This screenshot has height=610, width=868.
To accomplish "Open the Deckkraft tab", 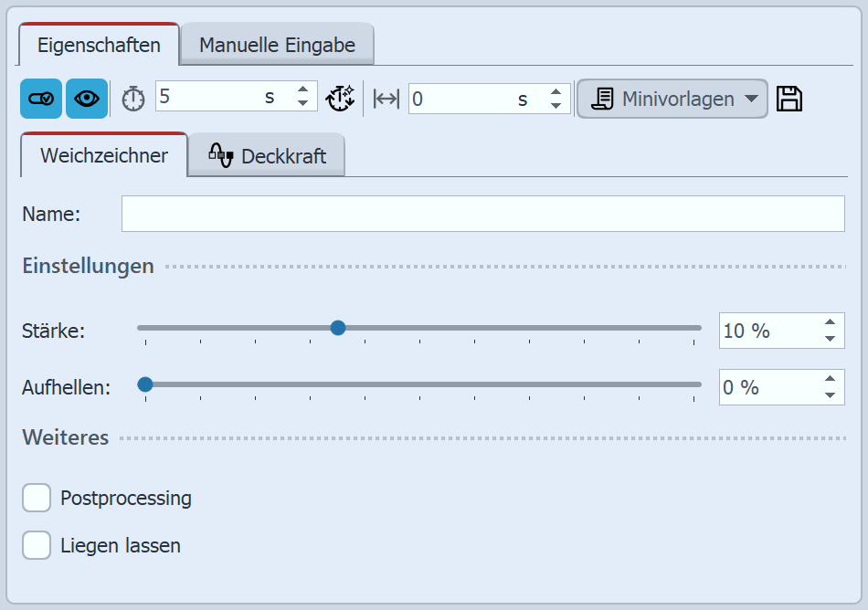I will [x=267, y=156].
